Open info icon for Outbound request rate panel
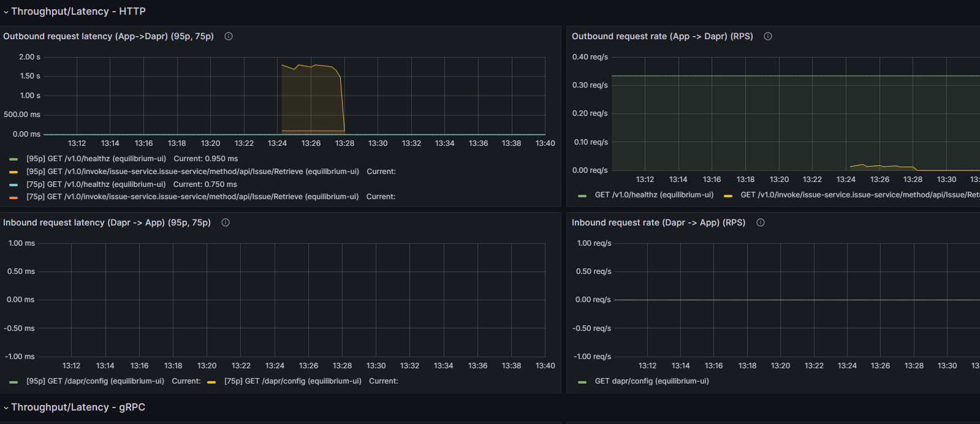This screenshot has width=980, height=424. [x=768, y=36]
